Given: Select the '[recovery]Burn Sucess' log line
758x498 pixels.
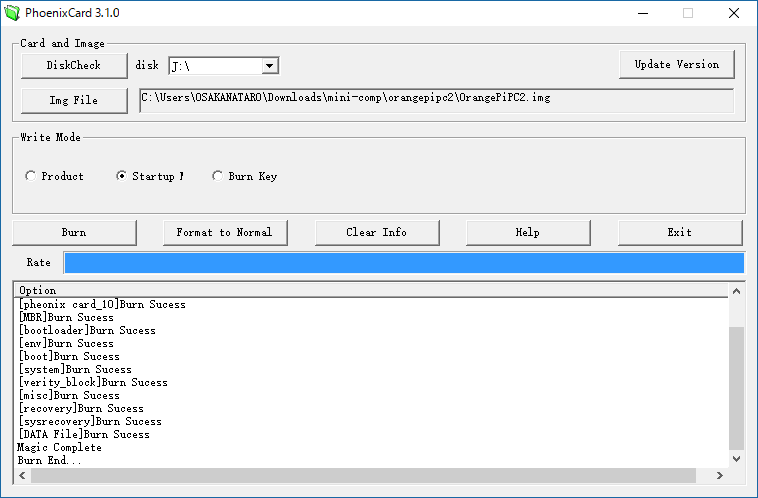Looking at the screenshot, I should (81, 409).
